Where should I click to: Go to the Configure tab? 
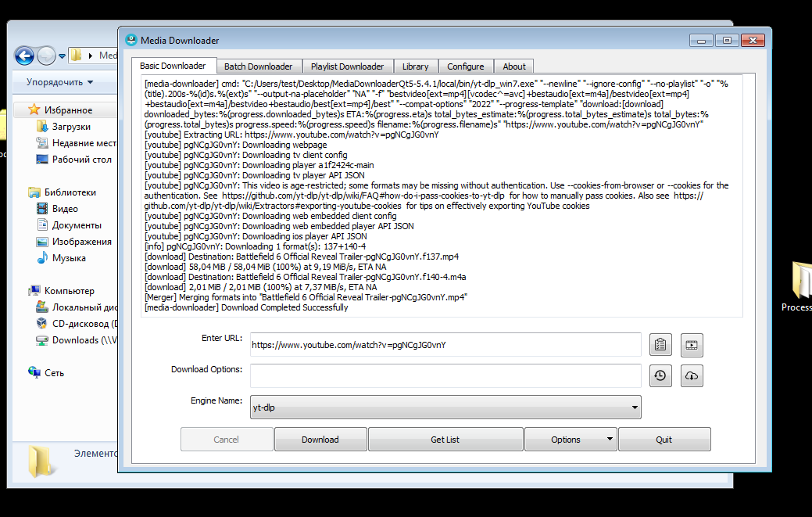[x=465, y=66]
